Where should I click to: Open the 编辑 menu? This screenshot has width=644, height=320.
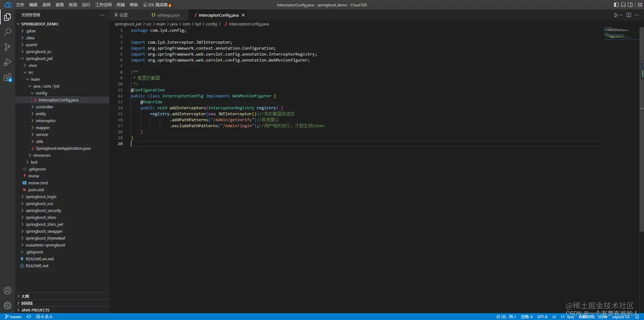click(x=33, y=5)
